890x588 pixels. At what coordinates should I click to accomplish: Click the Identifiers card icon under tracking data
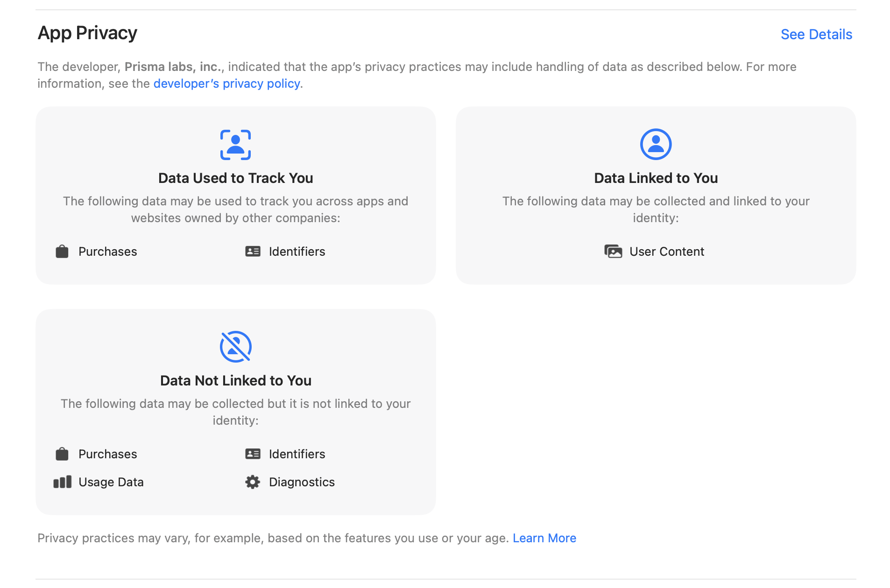tap(253, 252)
